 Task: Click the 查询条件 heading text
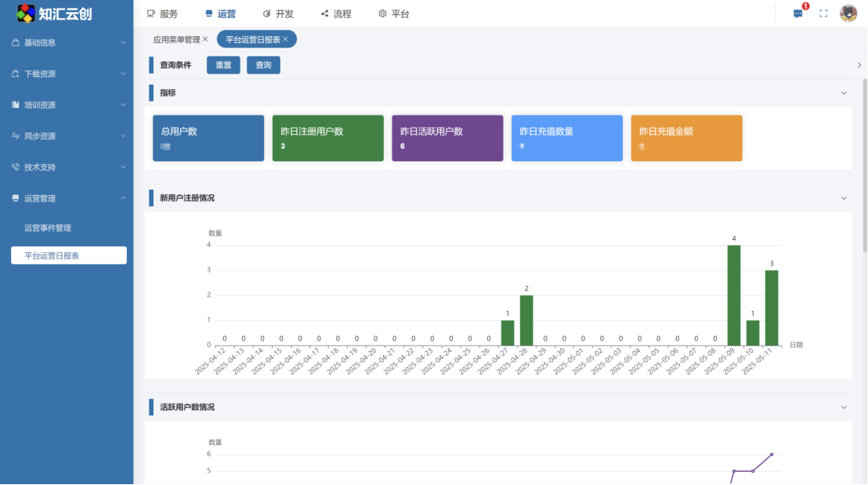click(175, 65)
